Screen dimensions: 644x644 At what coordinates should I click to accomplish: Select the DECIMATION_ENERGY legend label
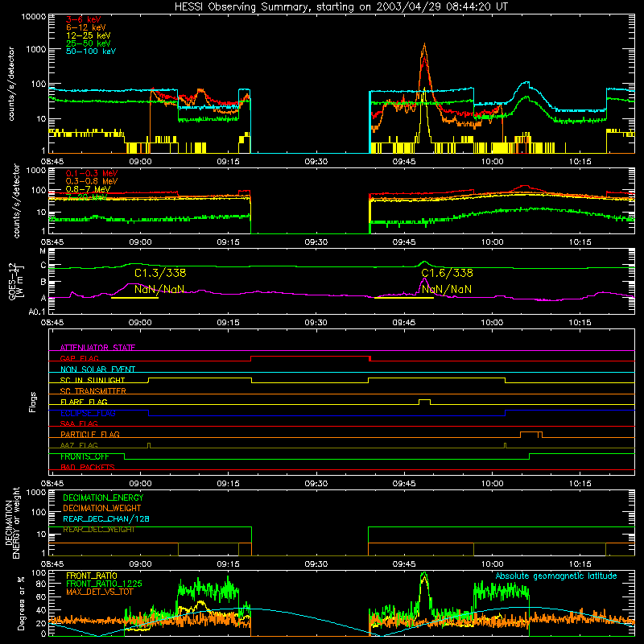click(x=103, y=497)
